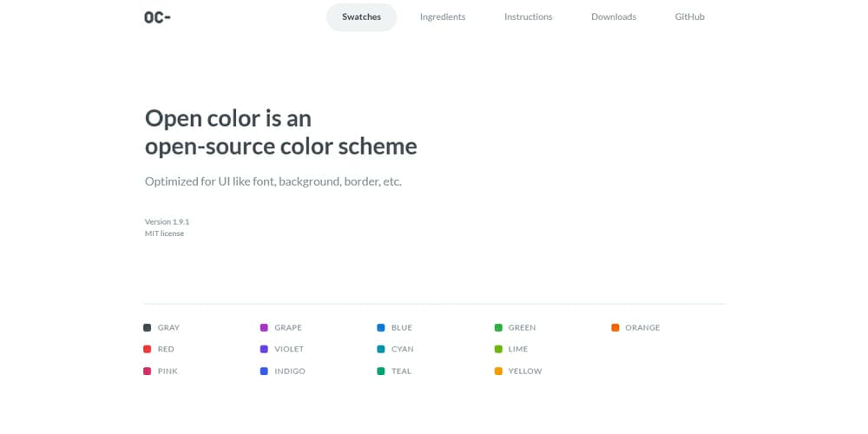Jump to the LIME label link
The height and width of the screenshot is (434, 868).
click(518, 349)
